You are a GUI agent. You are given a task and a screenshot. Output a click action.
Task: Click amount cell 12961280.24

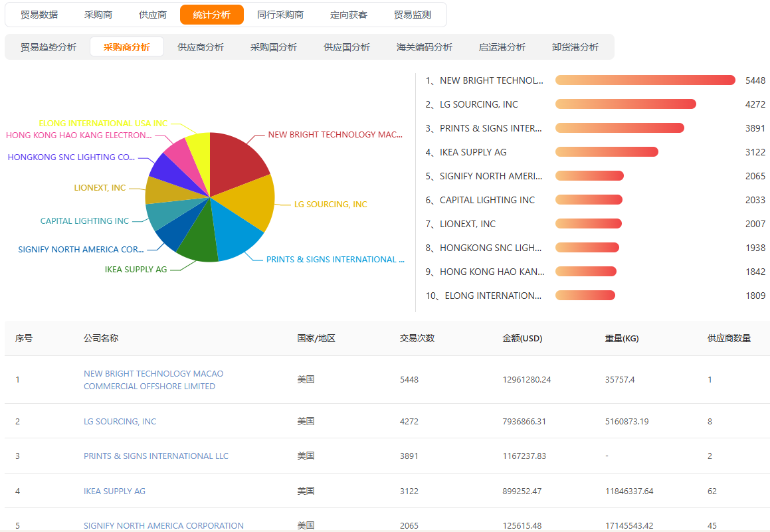pyautogui.click(x=526, y=379)
